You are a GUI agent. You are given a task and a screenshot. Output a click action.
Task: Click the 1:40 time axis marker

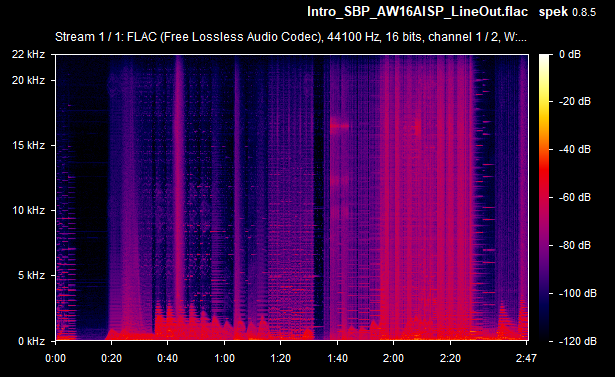tap(337, 359)
